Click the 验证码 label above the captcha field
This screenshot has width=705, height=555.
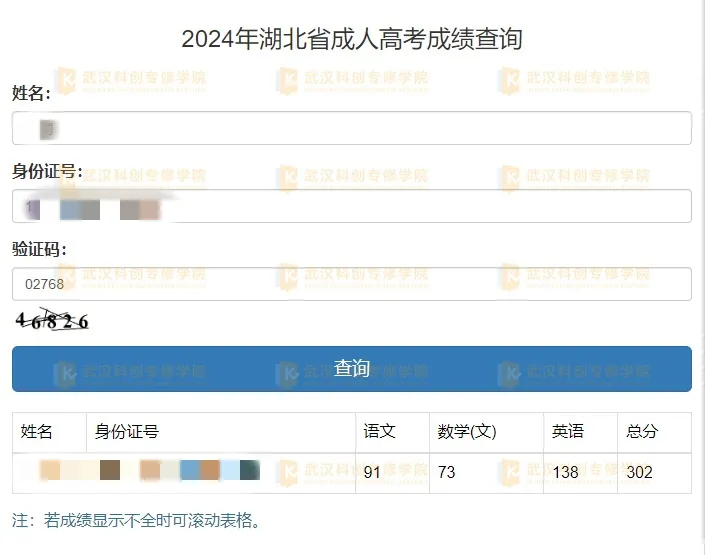tap(39, 249)
